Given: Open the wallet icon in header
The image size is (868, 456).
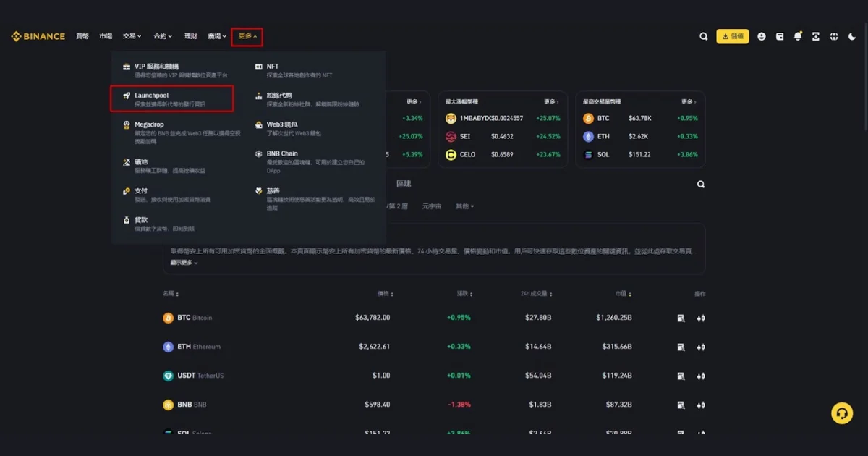Looking at the screenshot, I should [780, 36].
